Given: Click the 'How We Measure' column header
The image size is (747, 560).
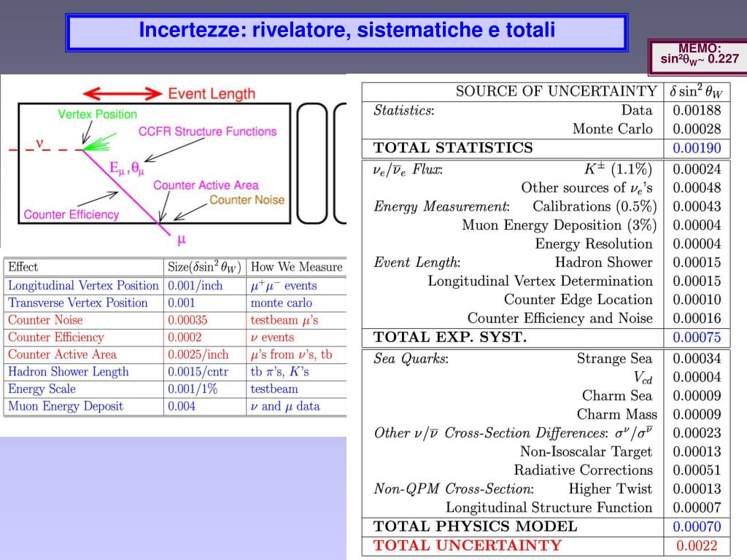Looking at the screenshot, I should pyautogui.click(x=296, y=267).
